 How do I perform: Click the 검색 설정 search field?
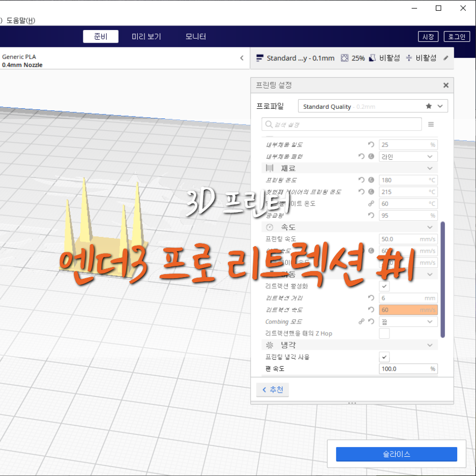point(342,125)
